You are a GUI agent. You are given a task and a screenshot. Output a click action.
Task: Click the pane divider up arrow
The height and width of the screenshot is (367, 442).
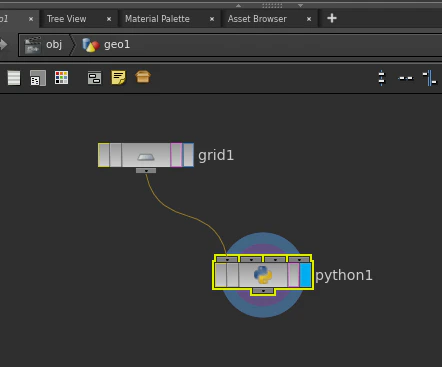click(x=238, y=6)
